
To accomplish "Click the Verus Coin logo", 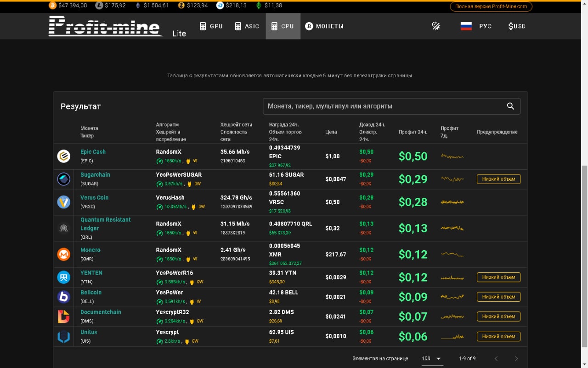I will click(x=63, y=202).
